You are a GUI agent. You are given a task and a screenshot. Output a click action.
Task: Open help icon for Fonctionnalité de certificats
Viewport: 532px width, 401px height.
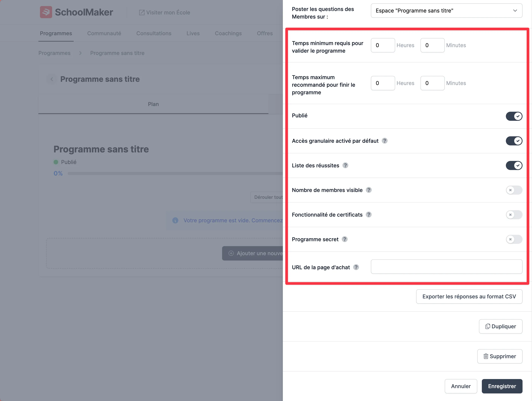[369, 215]
